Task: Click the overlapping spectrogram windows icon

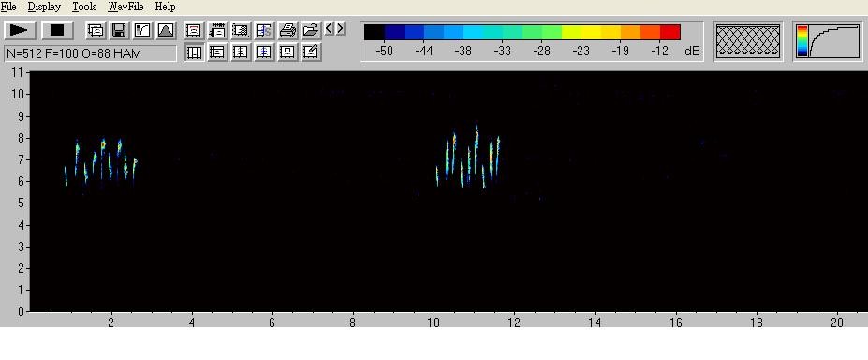Action: (x=96, y=30)
